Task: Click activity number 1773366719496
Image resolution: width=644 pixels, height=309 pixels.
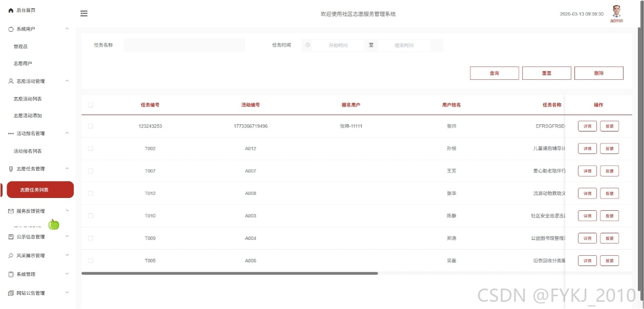Action: 250,126
